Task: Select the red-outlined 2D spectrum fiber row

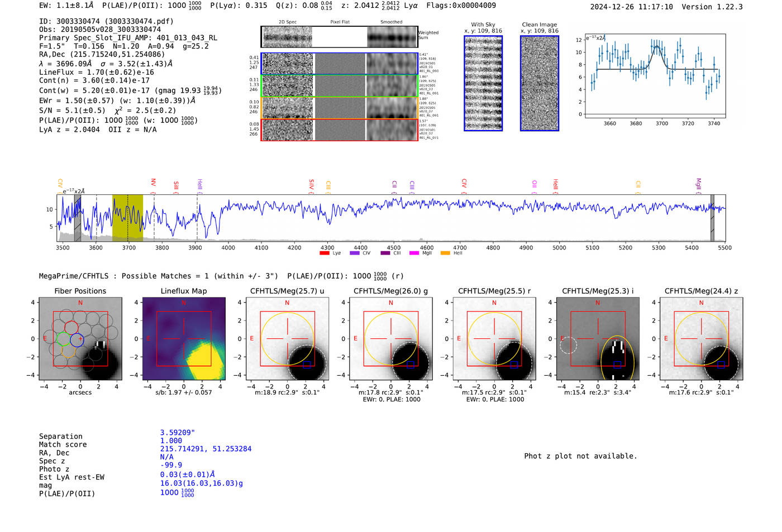Action: (x=340, y=130)
